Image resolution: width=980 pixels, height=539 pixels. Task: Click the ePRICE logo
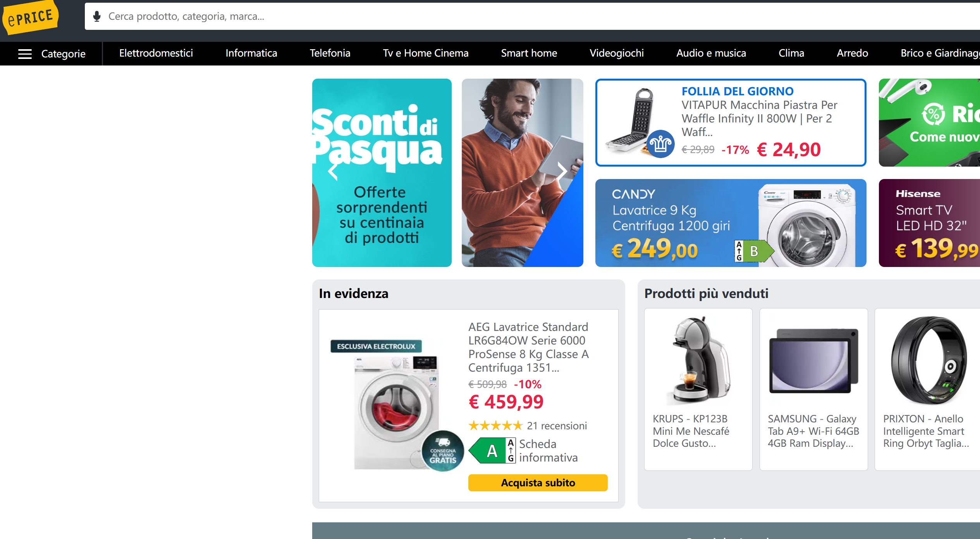tap(30, 17)
